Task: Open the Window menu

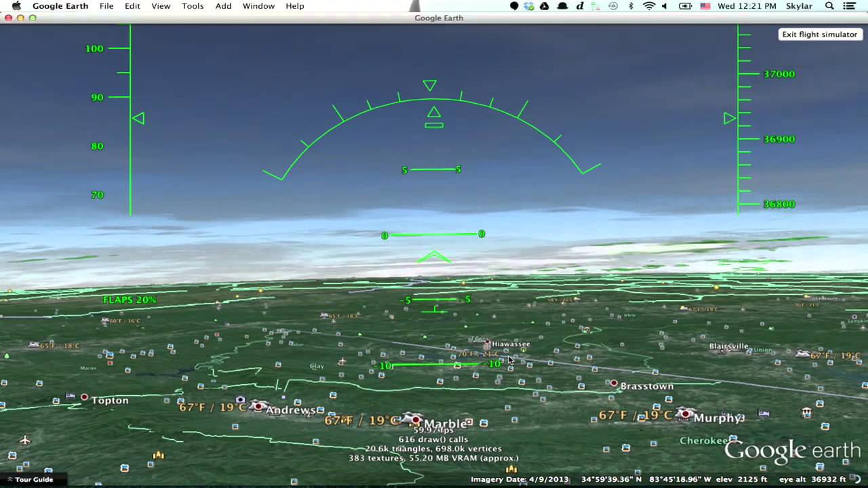Action: pos(258,6)
